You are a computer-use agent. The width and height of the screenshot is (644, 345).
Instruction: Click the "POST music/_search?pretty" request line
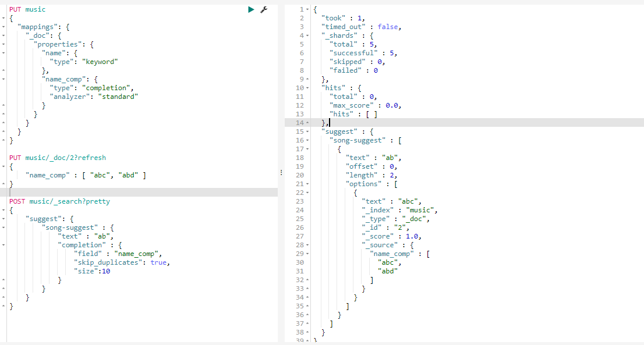point(59,201)
